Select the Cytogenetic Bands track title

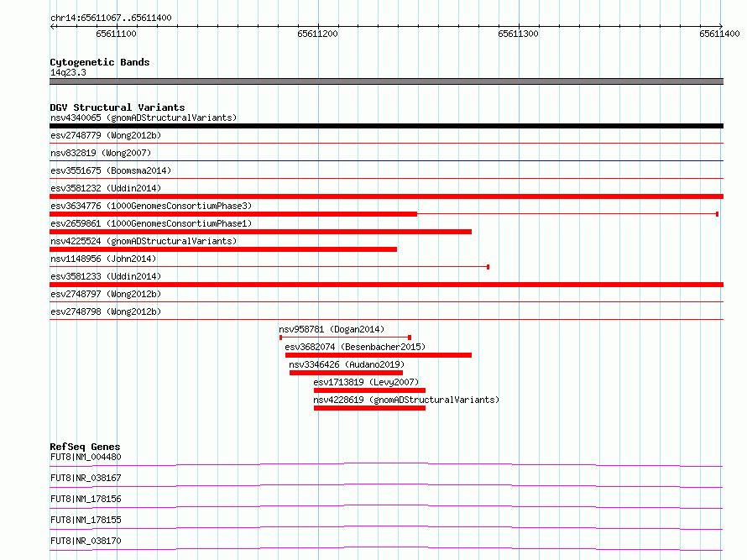(100, 62)
